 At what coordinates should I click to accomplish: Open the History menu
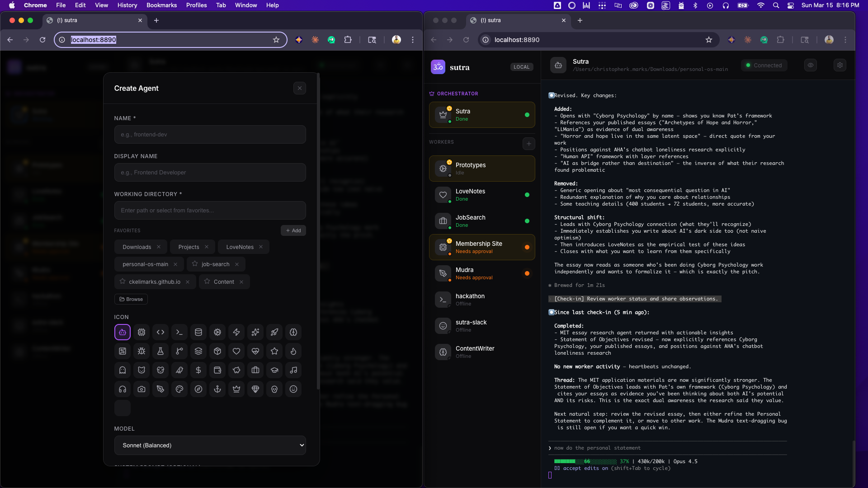pos(127,5)
